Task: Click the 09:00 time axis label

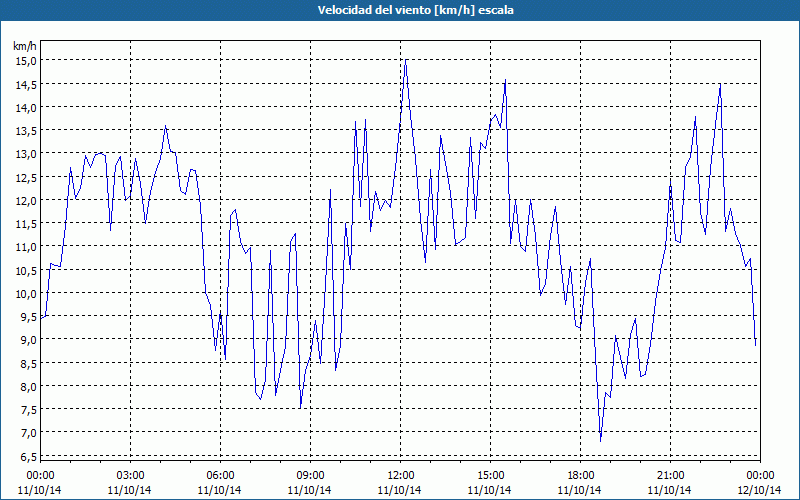Action: 310,475
